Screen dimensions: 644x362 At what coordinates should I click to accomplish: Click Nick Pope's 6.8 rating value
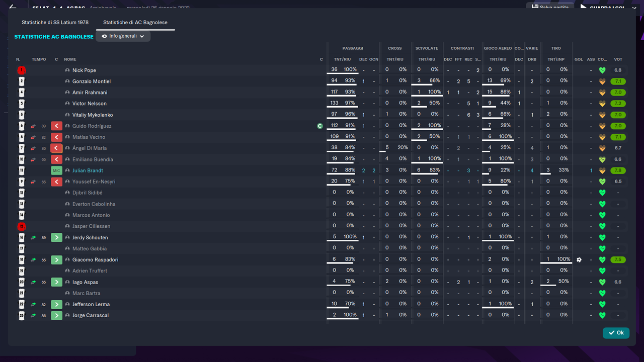pos(618,70)
